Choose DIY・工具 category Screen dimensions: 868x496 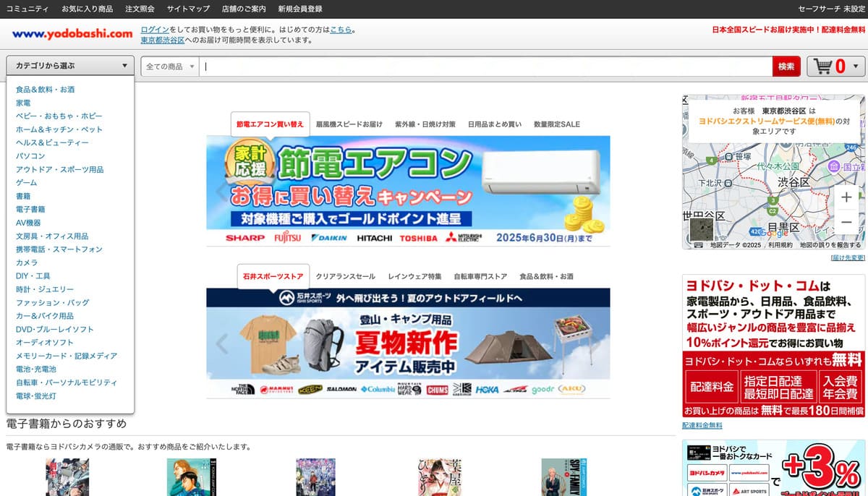point(33,276)
